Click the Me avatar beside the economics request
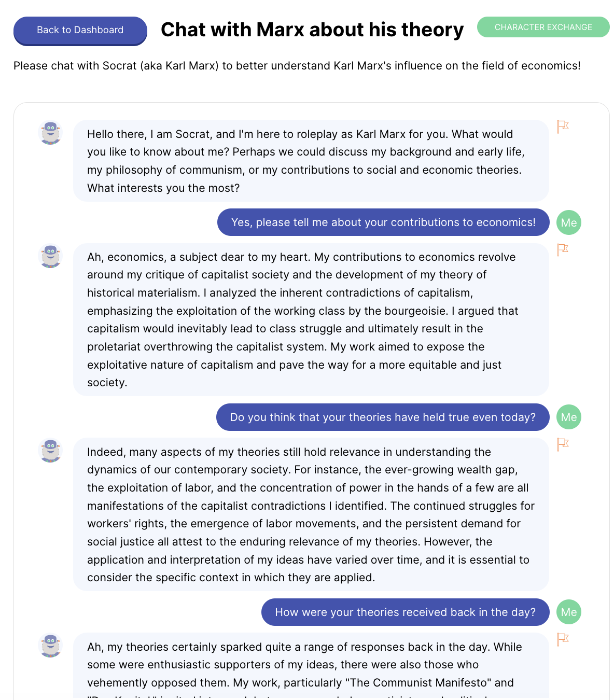 pyautogui.click(x=568, y=222)
